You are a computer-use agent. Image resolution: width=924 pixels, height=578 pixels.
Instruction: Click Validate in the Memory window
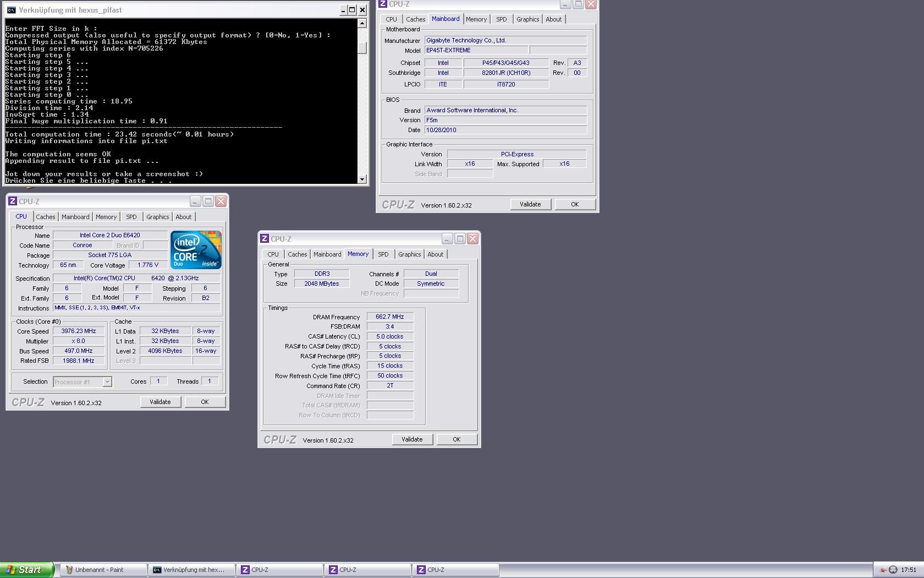coord(412,439)
